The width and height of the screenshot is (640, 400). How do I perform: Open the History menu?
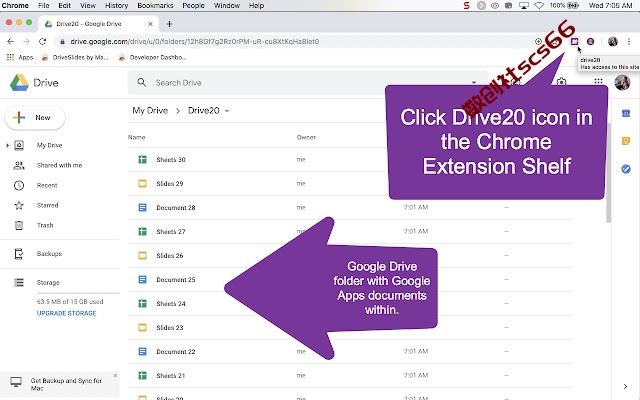[x=117, y=6]
